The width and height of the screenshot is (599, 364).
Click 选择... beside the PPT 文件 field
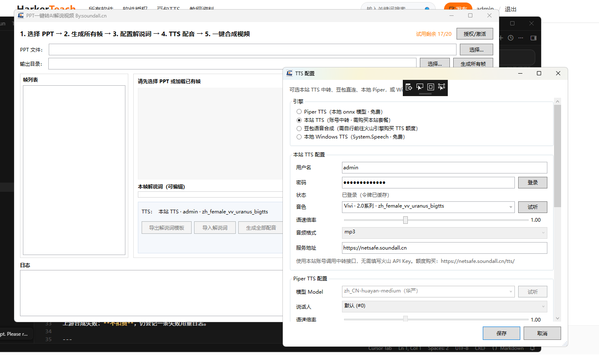tap(477, 50)
